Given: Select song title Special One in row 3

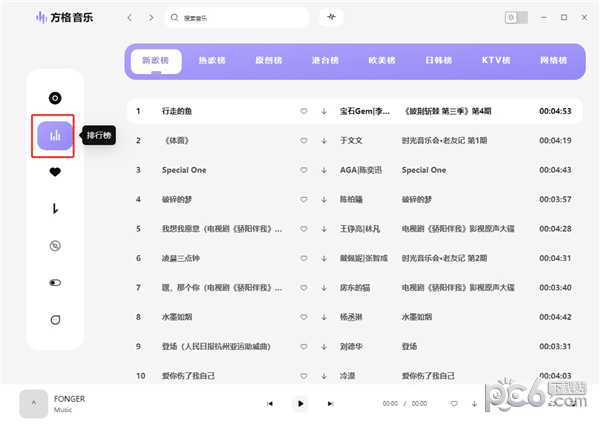Looking at the screenshot, I should coord(184,170).
